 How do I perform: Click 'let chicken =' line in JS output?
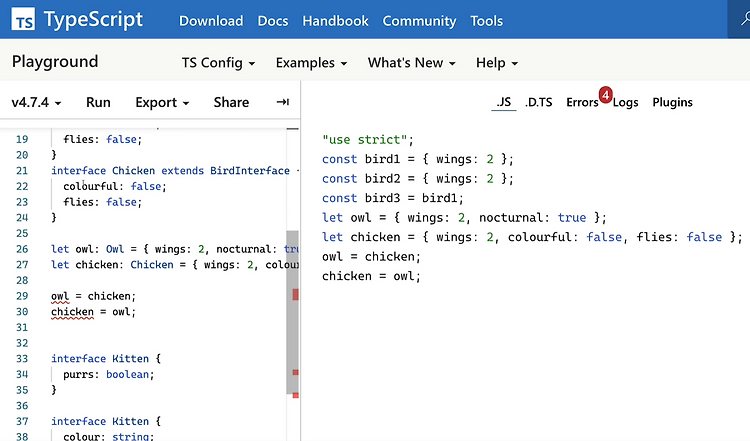[532, 237]
